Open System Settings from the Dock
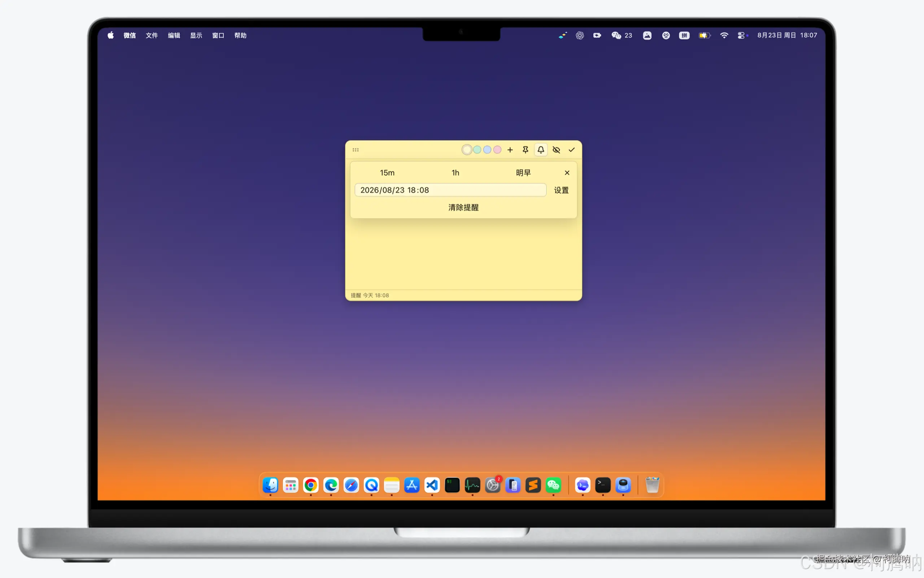 [493, 485]
